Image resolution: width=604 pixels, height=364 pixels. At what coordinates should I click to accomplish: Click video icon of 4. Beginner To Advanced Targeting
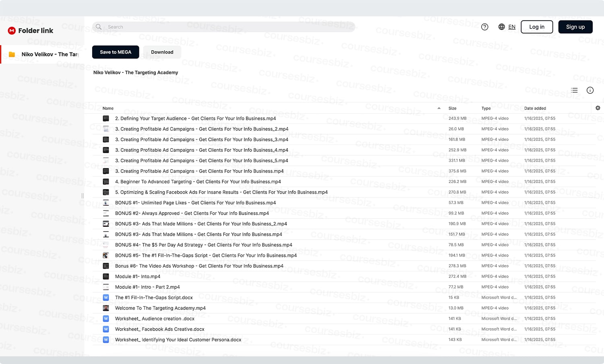(106, 182)
